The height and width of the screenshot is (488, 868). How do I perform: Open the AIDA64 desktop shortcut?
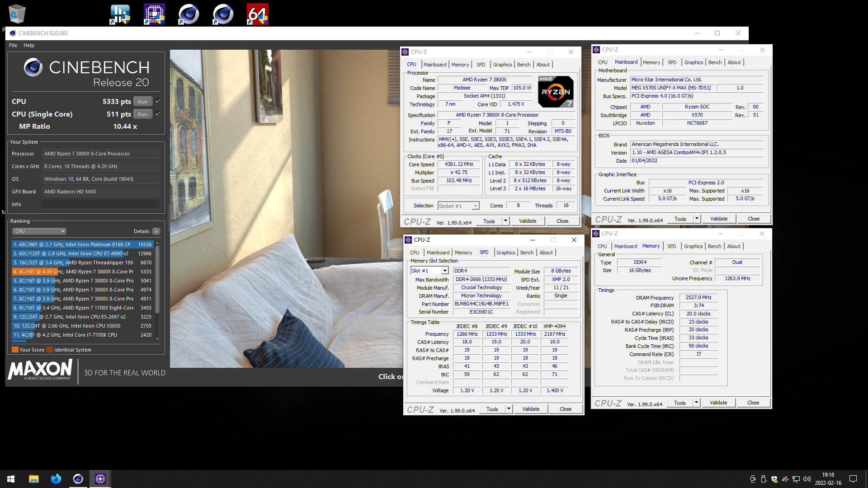pos(257,14)
